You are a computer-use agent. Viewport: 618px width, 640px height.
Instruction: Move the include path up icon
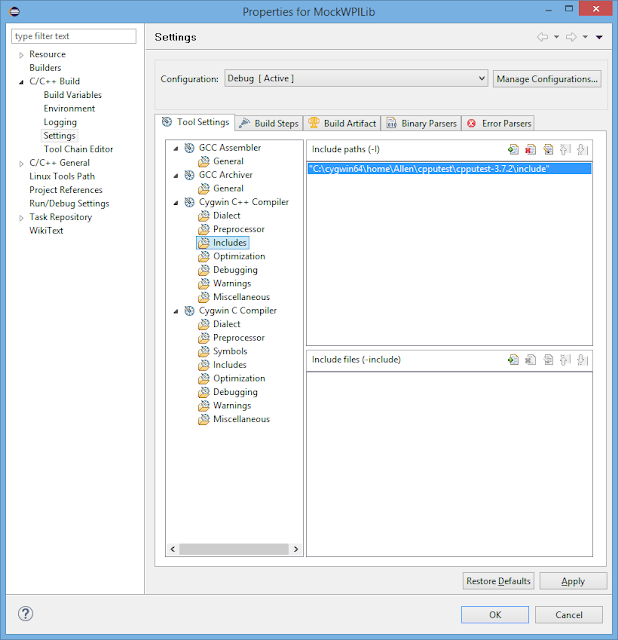[565, 150]
